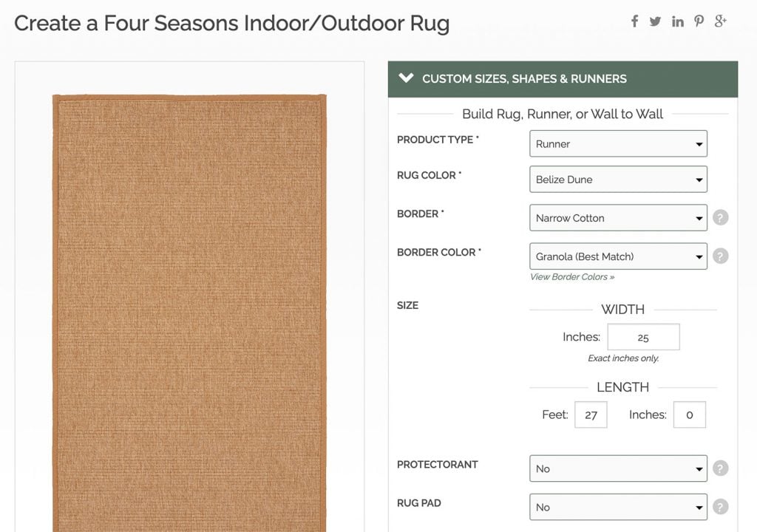Click the Length Feet input showing 27
The image size is (757, 532).
click(x=591, y=415)
